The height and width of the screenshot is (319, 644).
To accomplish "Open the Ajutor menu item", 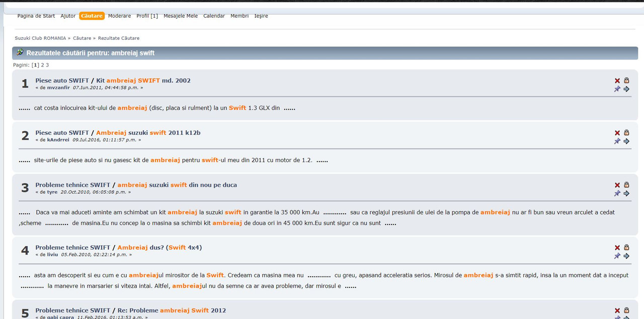I will 68,16.
